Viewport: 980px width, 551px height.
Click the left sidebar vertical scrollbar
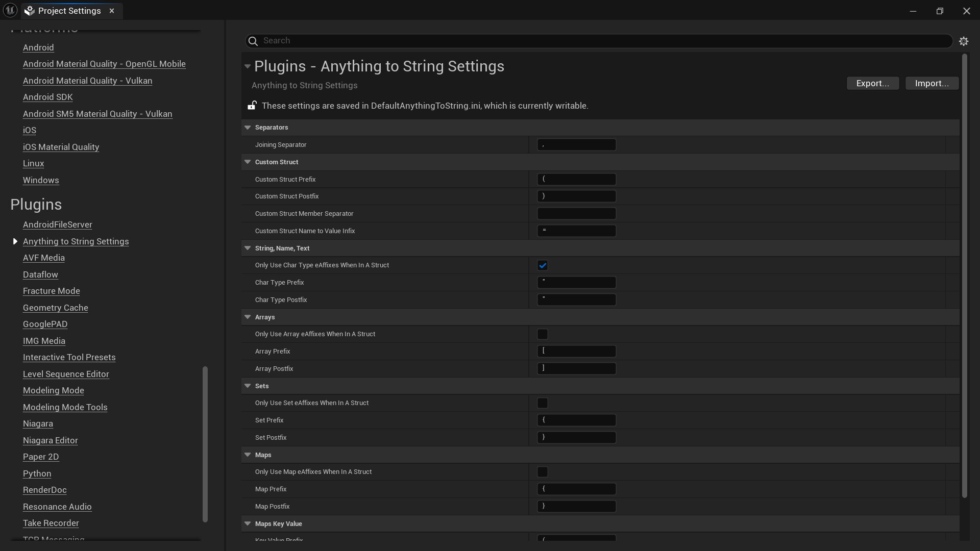click(205, 444)
